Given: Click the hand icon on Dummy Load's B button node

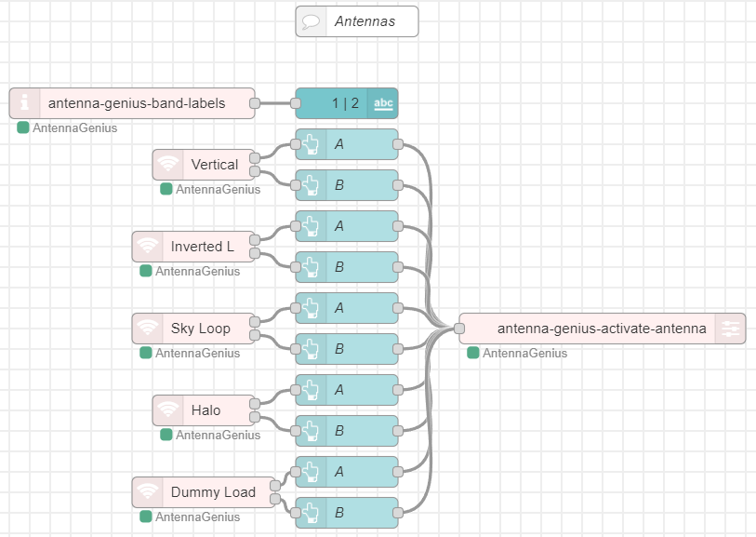Looking at the screenshot, I should point(311,513).
